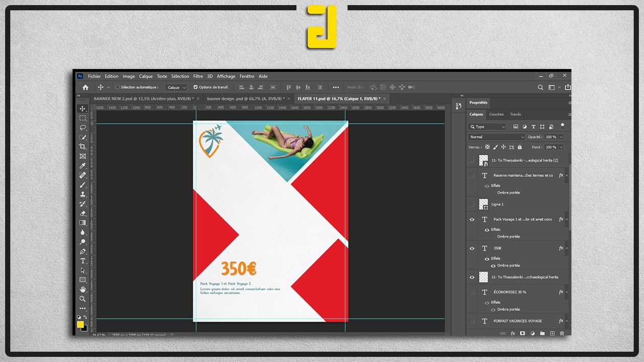Open the Normal blend mode dropdown
This screenshot has width=644, height=362.
tap(497, 137)
